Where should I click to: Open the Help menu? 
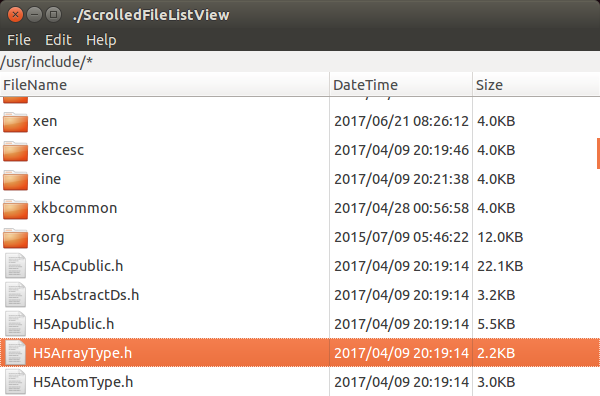point(101,40)
